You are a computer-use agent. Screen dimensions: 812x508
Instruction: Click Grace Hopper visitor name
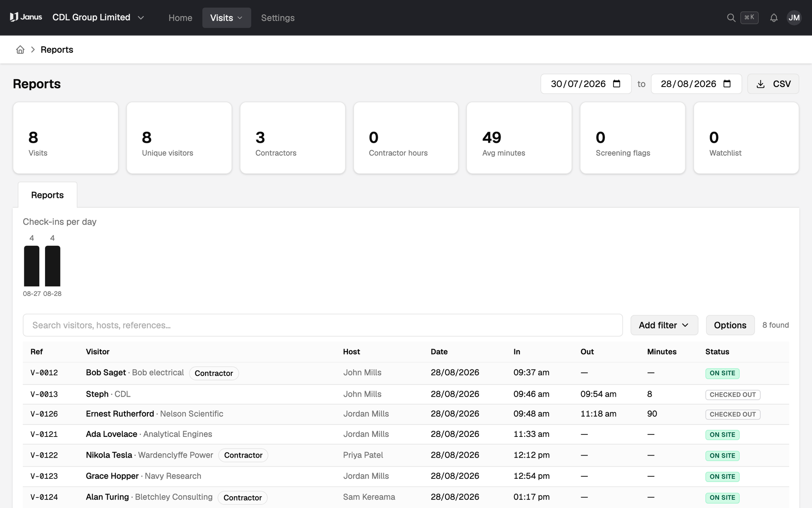(x=112, y=476)
